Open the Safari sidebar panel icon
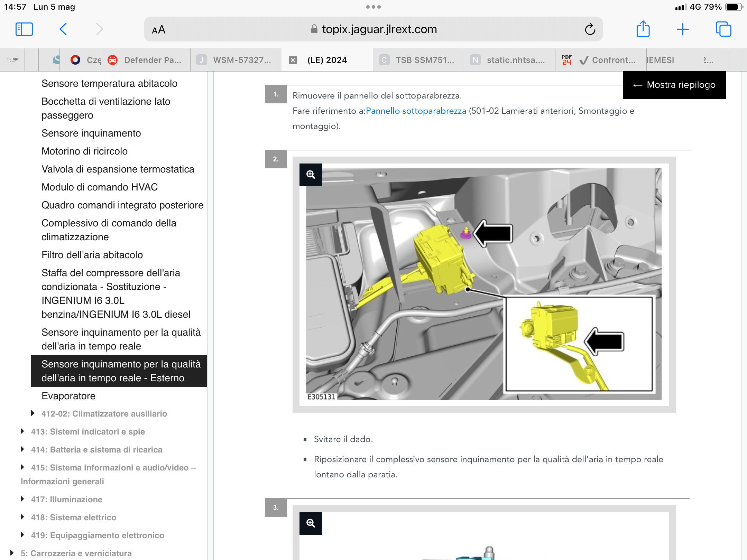This screenshot has width=747, height=560. pyautogui.click(x=24, y=29)
